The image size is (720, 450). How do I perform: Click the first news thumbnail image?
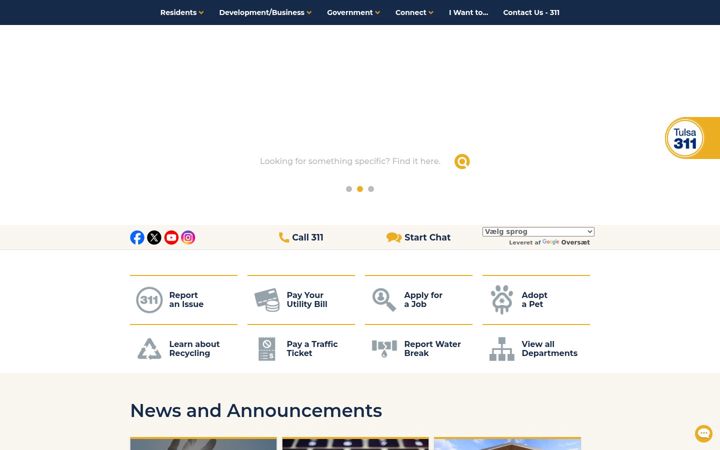point(203,444)
